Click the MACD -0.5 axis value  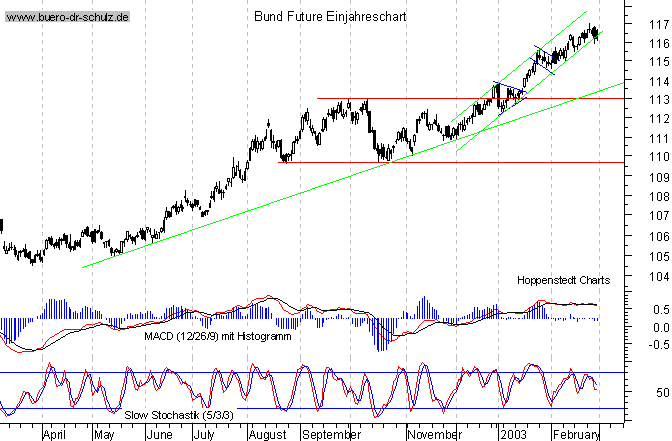[x=659, y=345]
